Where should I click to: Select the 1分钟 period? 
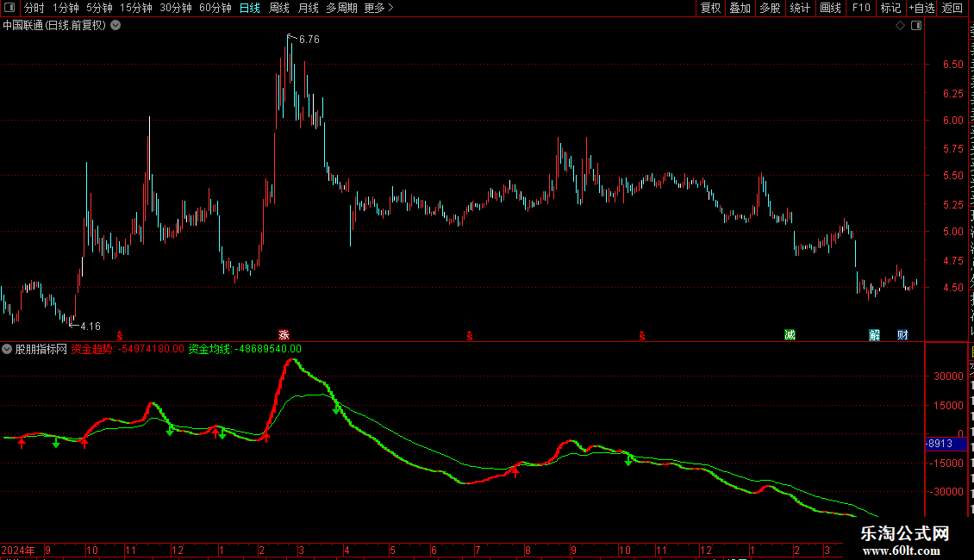[66, 8]
